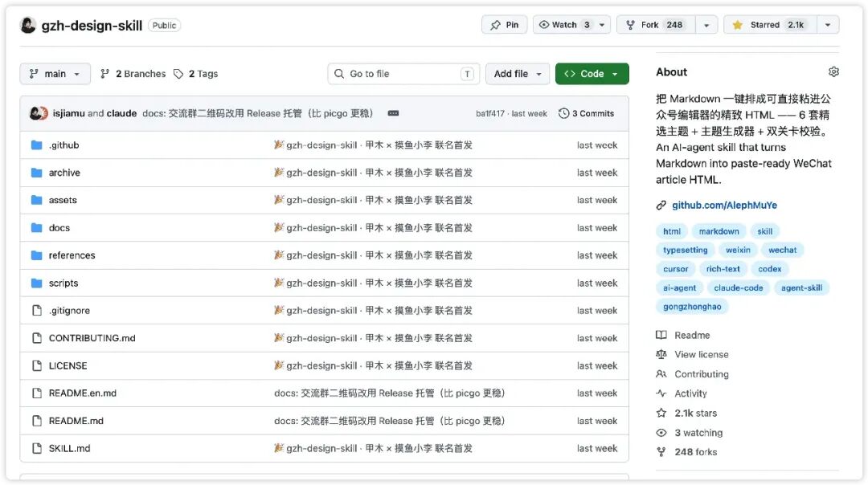This screenshot has height=485, width=868.
Task: Click the assets folder icon
Action: (36, 200)
